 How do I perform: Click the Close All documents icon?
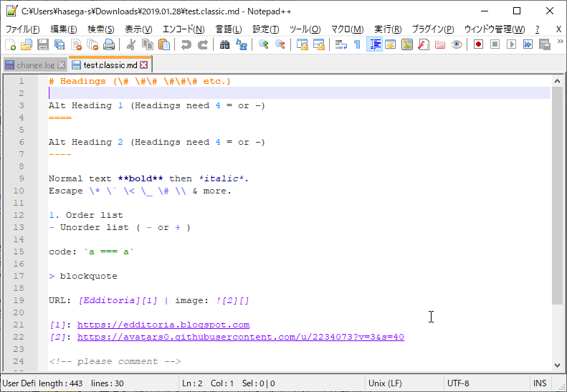click(x=92, y=44)
